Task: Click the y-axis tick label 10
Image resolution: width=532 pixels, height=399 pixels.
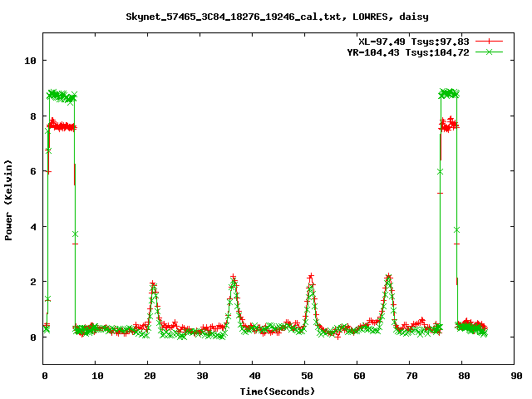Action: [30, 61]
